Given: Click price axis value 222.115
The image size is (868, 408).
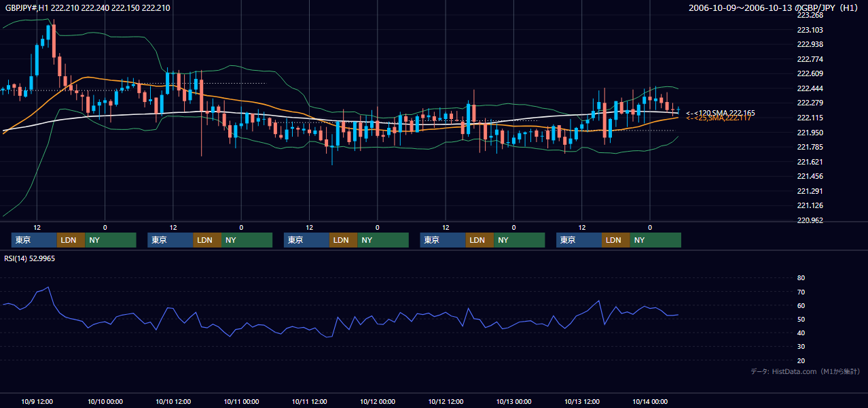Looking at the screenshot, I should coord(810,118).
